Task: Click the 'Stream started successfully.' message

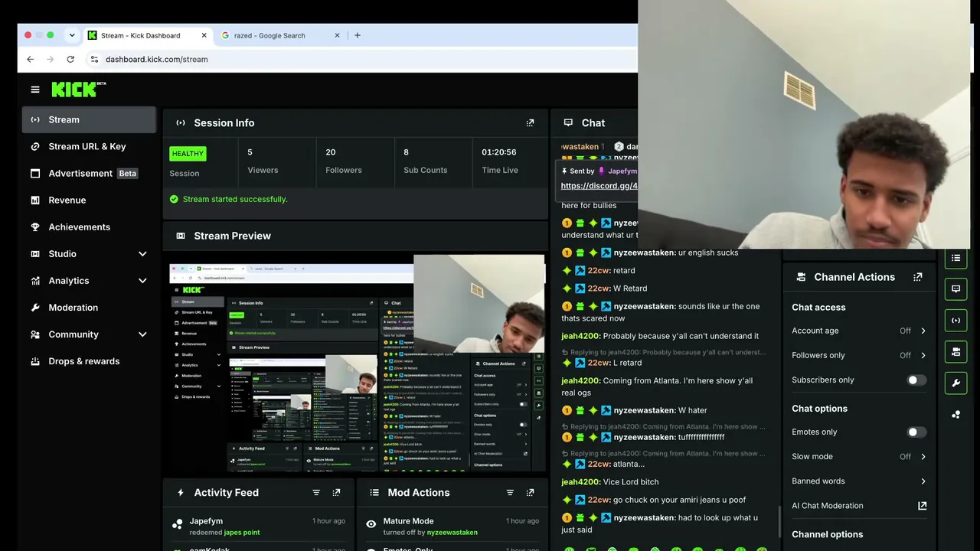Action: (x=235, y=199)
